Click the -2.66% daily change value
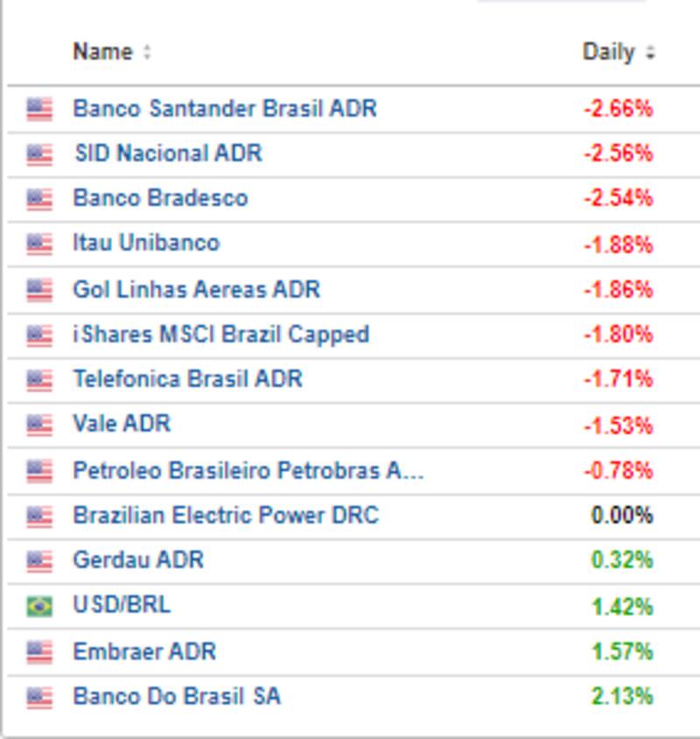700x739 pixels. [x=619, y=109]
